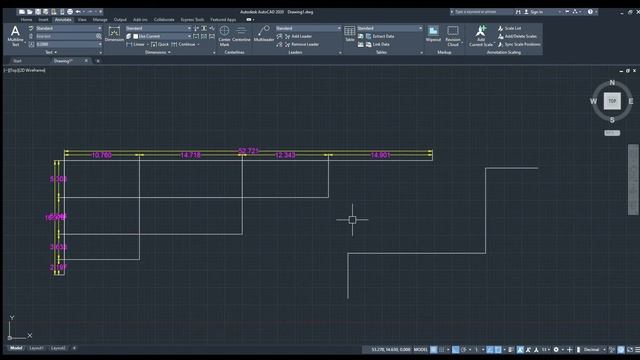Image resolution: width=640 pixels, height=360 pixels.
Task: Click the TOP face of the ViewCube
Action: [612, 101]
